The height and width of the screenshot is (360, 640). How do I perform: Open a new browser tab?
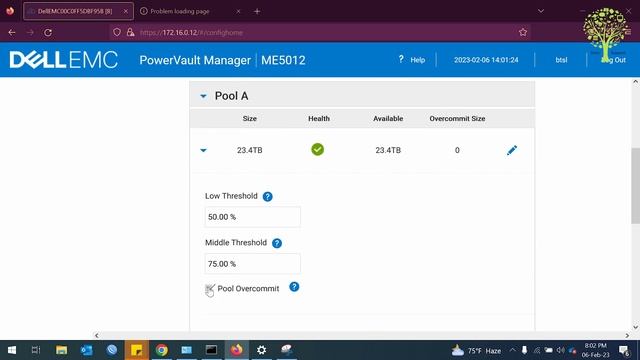tap(257, 11)
